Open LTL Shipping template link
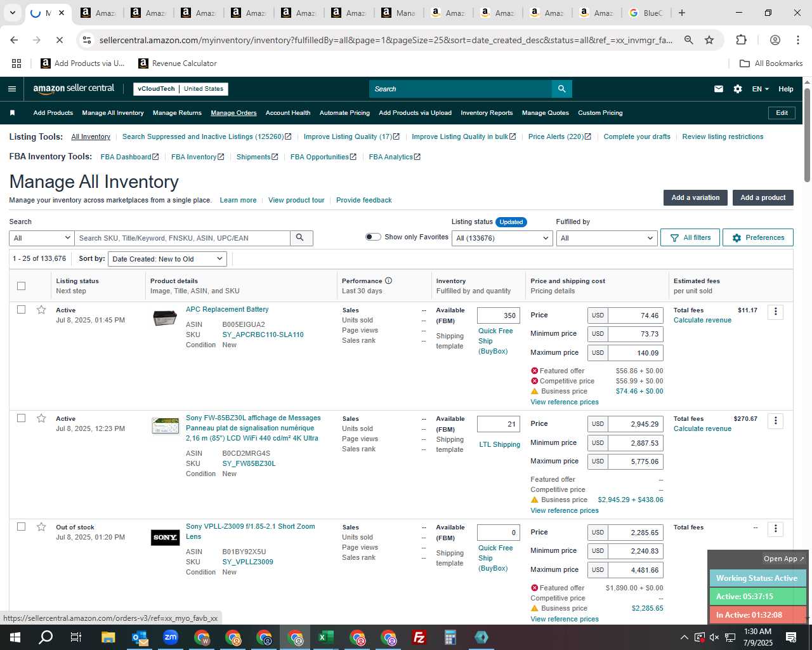Viewport: 812px width, 650px height. 499,444
